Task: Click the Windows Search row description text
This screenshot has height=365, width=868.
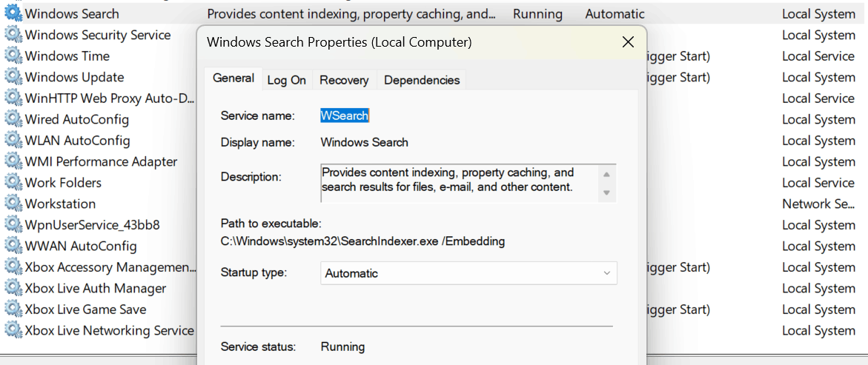Action: [351, 14]
